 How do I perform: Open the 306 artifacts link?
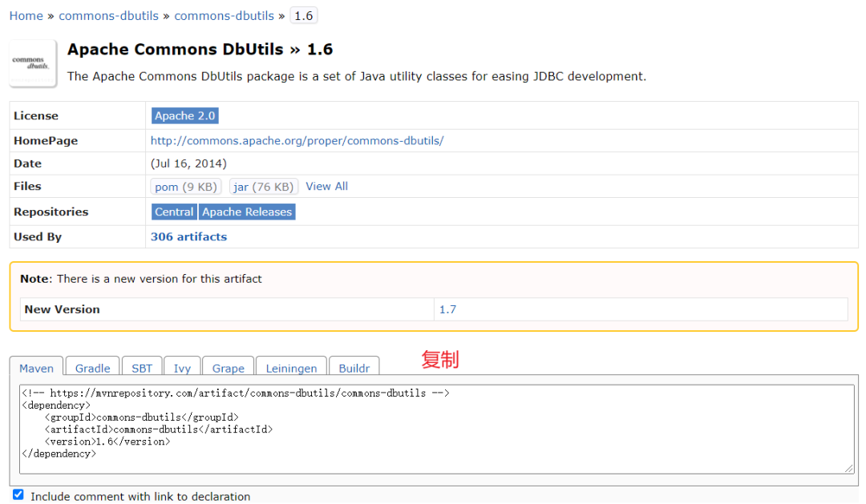click(x=189, y=237)
